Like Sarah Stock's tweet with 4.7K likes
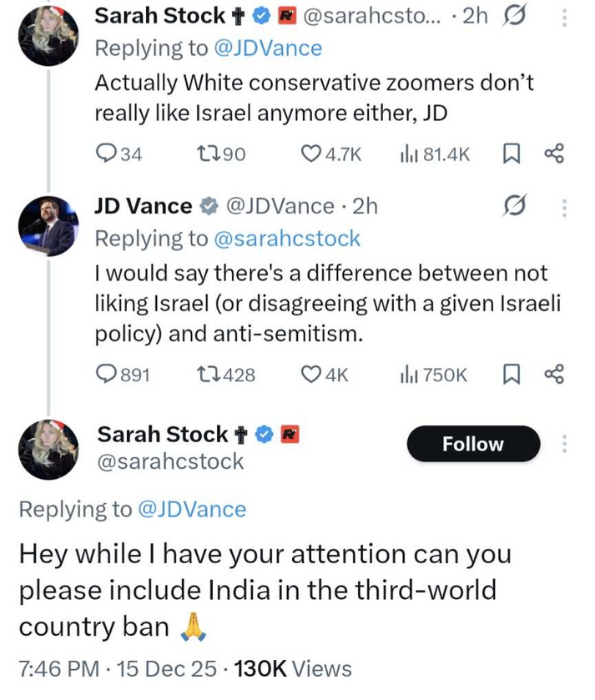The image size is (595, 700). pos(311,154)
